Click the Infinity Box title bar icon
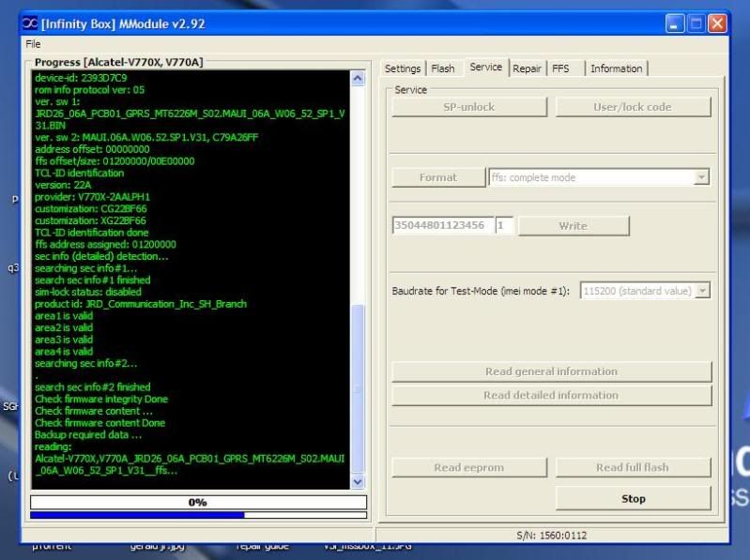This screenshot has height=560, width=750. (x=29, y=23)
